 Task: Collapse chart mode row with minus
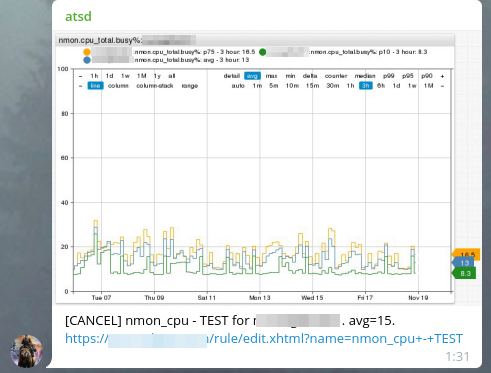tap(80, 86)
